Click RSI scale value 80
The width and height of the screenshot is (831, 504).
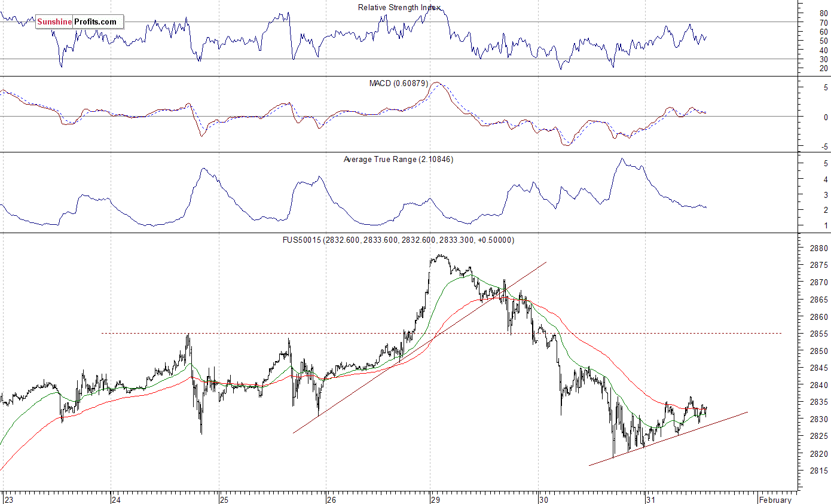(x=824, y=13)
